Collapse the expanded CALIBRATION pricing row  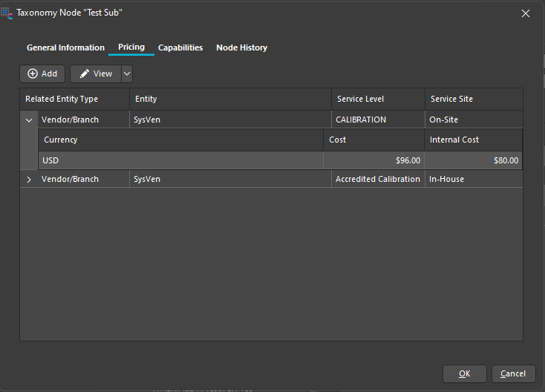pos(29,120)
